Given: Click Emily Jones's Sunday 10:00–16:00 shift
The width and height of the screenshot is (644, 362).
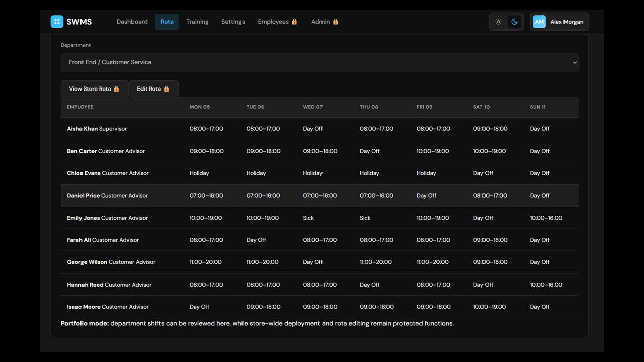Looking at the screenshot, I should pyautogui.click(x=546, y=218).
